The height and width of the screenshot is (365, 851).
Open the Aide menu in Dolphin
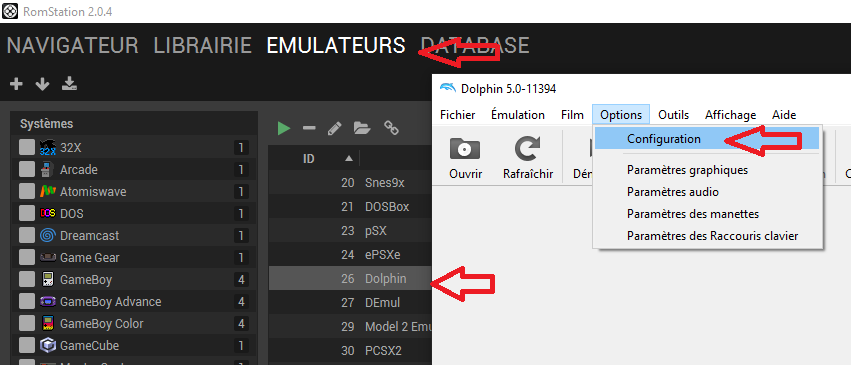(x=784, y=115)
